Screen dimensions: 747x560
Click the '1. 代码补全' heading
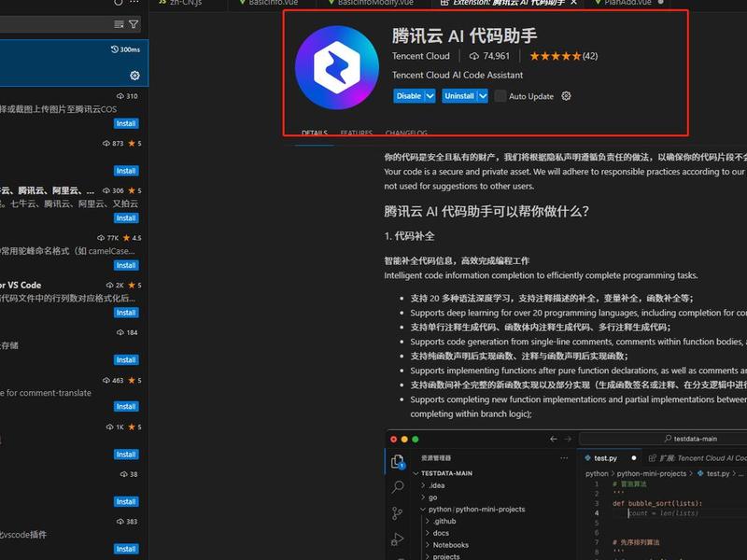point(409,236)
